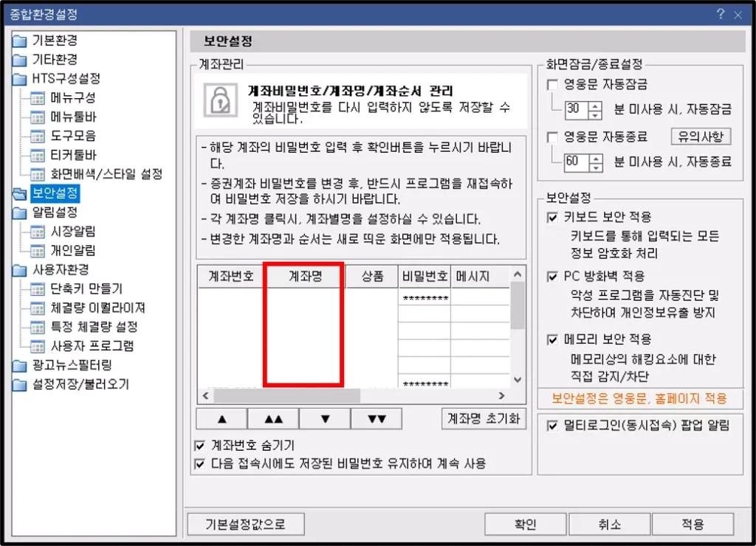
Task: Click the account table vertical scrollbar thumb
Action: click(x=518, y=306)
